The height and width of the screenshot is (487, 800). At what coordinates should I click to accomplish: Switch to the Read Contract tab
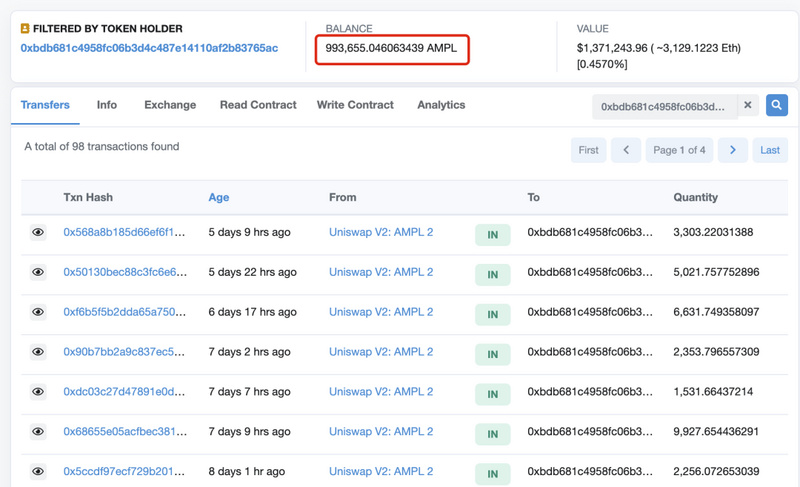tap(258, 105)
